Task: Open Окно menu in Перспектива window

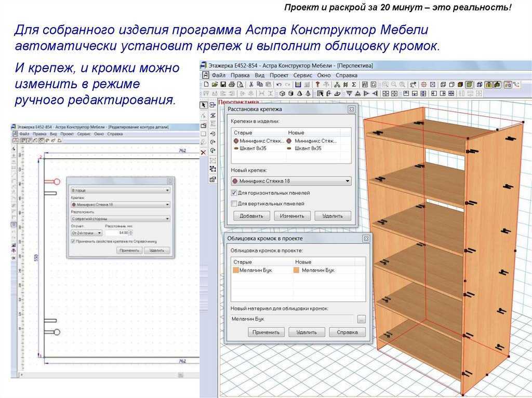Action: point(324,75)
